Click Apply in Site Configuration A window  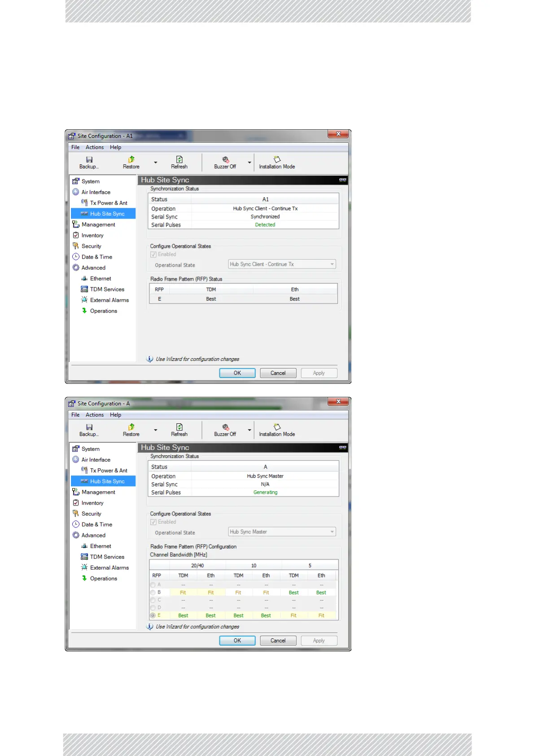pyautogui.click(x=319, y=641)
